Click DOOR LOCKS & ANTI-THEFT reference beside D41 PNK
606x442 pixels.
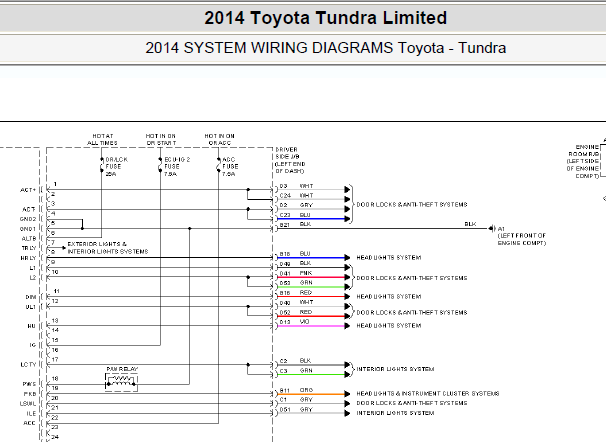[412, 278]
